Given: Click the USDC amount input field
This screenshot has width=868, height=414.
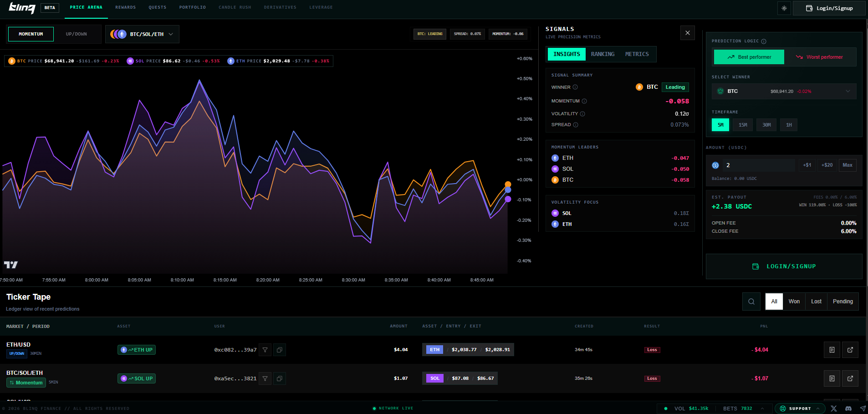Looking at the screenshot, I should click(x=758, y=165).
